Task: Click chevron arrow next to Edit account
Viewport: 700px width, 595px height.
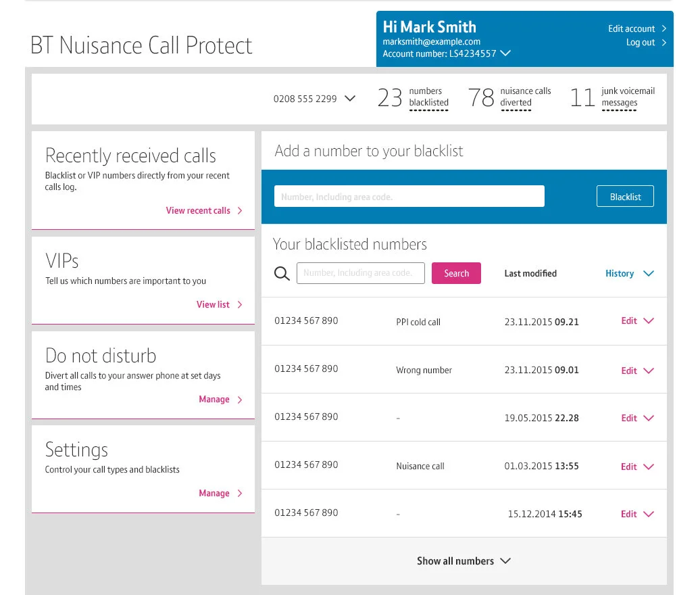Action: tap(664, 28)
